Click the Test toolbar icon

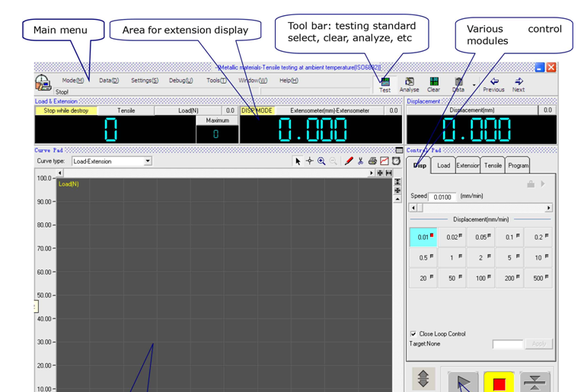tap(385, 84)
